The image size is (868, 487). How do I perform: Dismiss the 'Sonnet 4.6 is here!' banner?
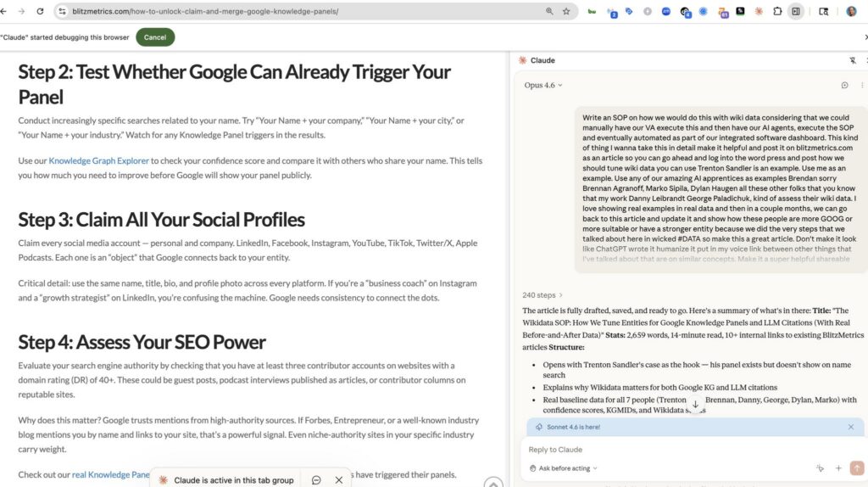coord(851,427)
